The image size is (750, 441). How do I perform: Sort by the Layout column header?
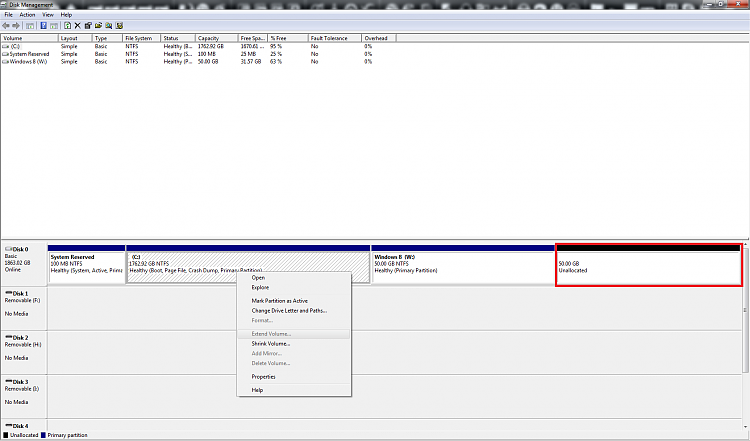point(75,38)
